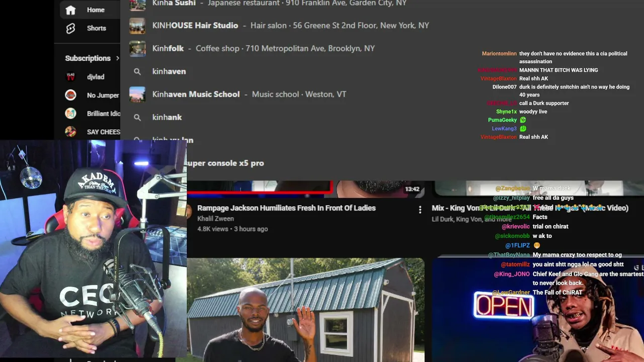Click the Home icon in YouTube sidebar
Viewport: 644px width, 362px height.
(x=70, y=10)
